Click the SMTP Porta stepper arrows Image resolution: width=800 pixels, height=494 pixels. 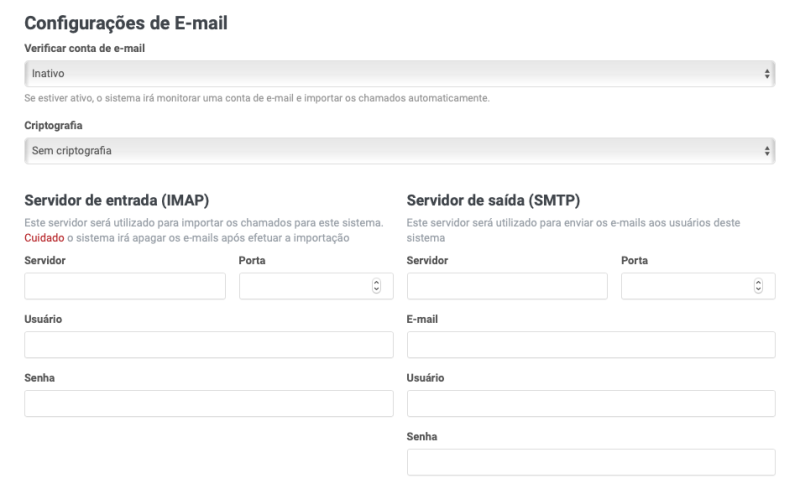click(759, 286)
